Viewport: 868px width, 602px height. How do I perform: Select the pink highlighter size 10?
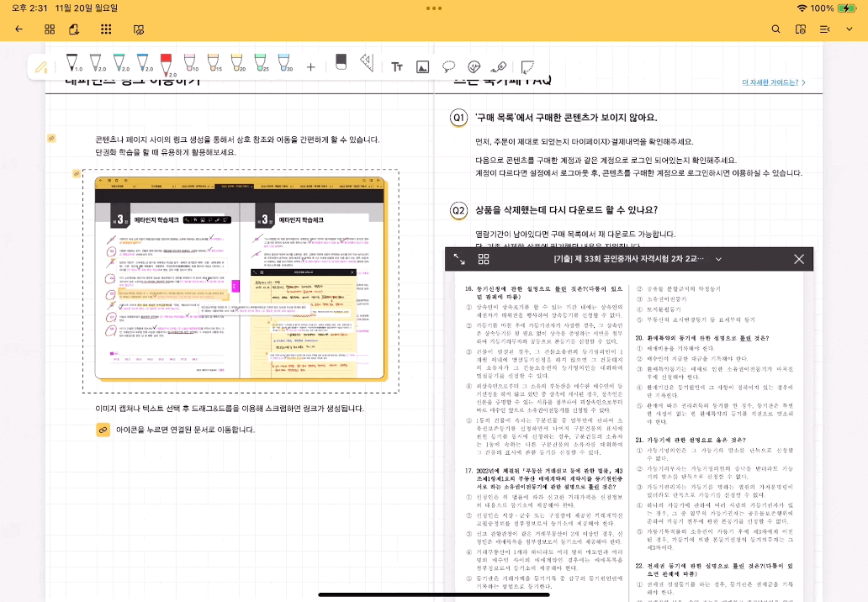tap(190, 63)
